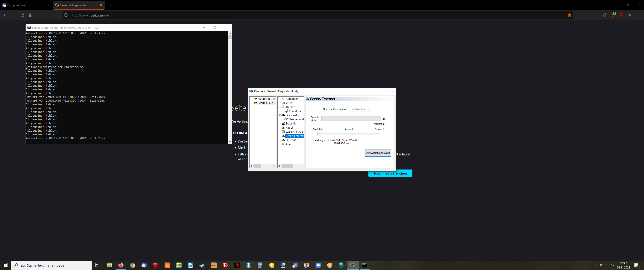The width and height of the screenshot is (644, 270).
Task: Open the notification center
Action: pyautogui.click(x=637, y=265)
